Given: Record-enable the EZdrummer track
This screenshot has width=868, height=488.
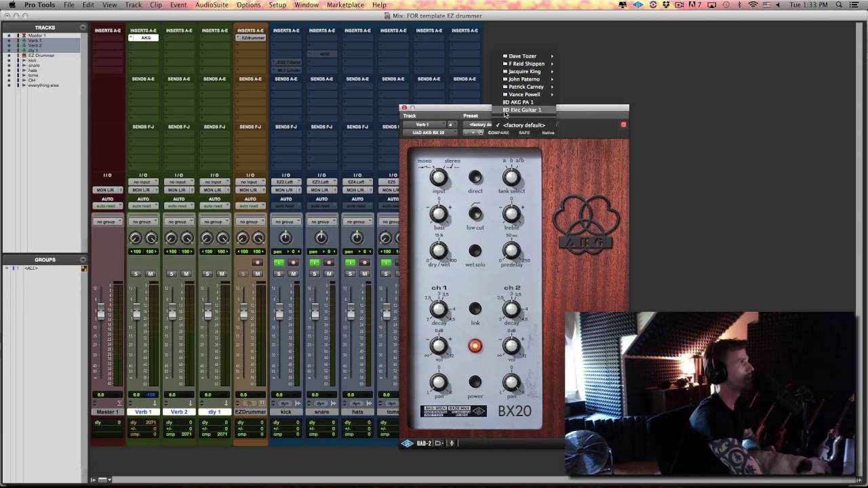Looking at the screenshot, I should click(257, 262).
